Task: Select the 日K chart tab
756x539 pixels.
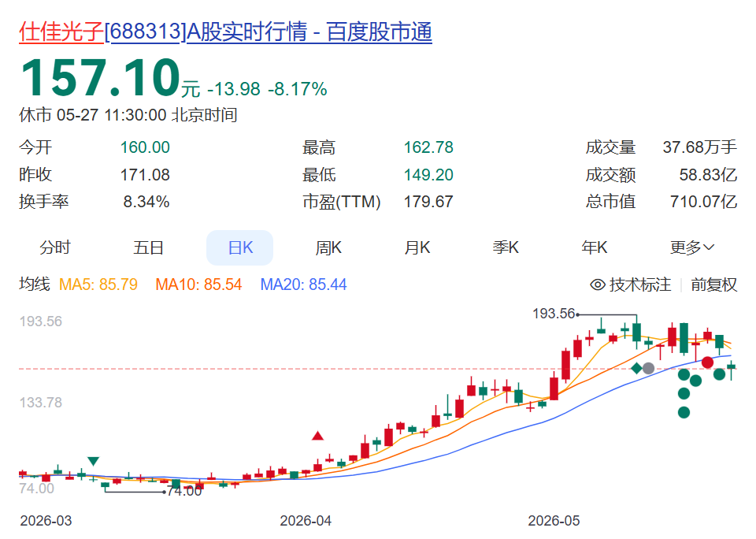Action: (x=240, y=247)
